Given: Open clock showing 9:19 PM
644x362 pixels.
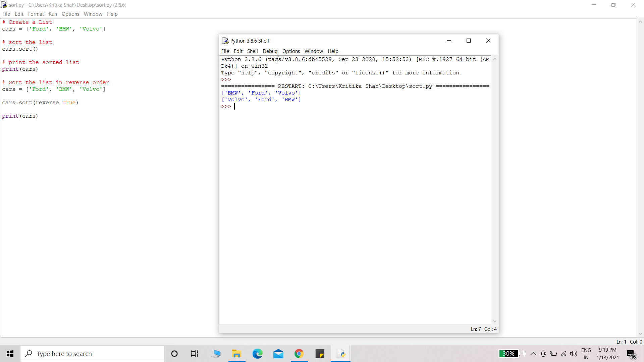Looking at the screenshot, I should pos(607,354).
